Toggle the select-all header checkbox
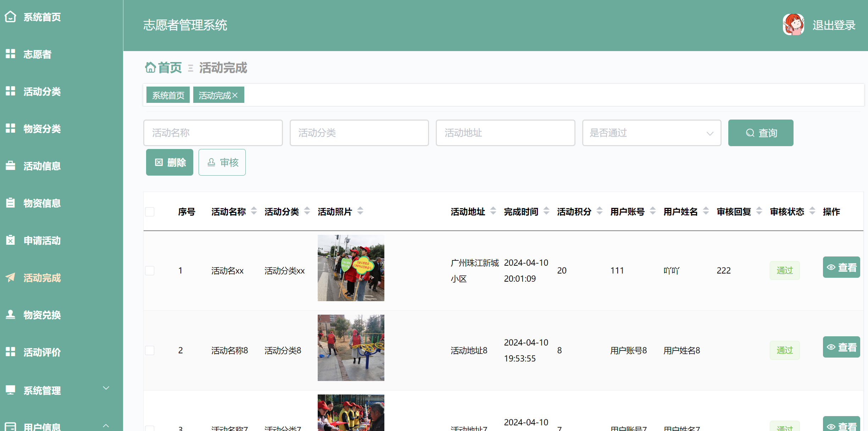Image resolution: width=868 pixels, height=431 pixels. [150, 212]
